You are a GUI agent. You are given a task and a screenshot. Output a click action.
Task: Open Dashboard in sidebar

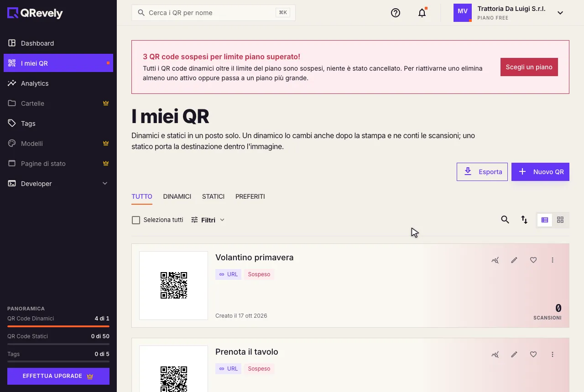[58, 43]
